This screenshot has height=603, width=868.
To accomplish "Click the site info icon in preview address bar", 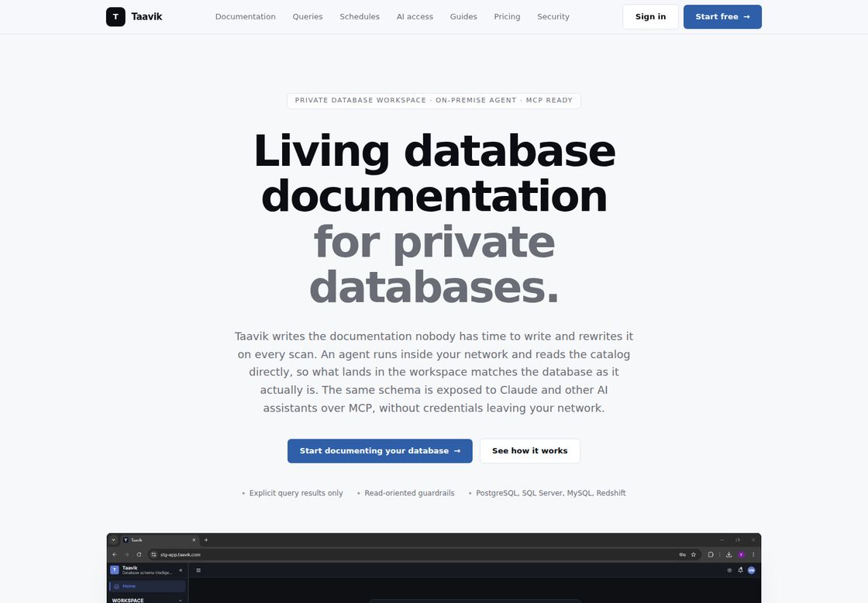I will tap(154, 554).
